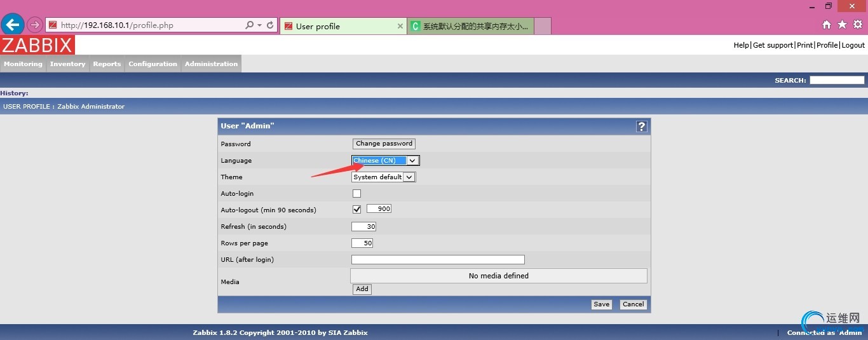Image resolution: width=868 pixels, height=340 pixels.
Task: Switch to the Chinese-titled second tab
Action: 470,26
